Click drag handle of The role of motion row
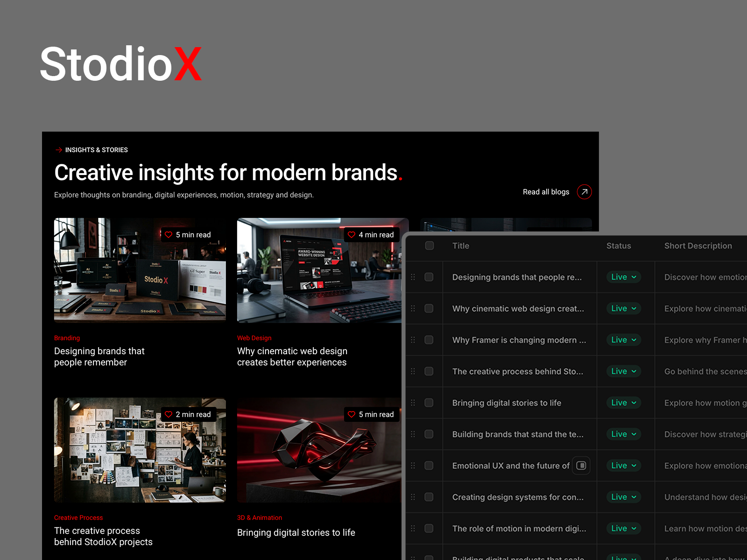This screenshot has width=747, height=560. (413, 528)
